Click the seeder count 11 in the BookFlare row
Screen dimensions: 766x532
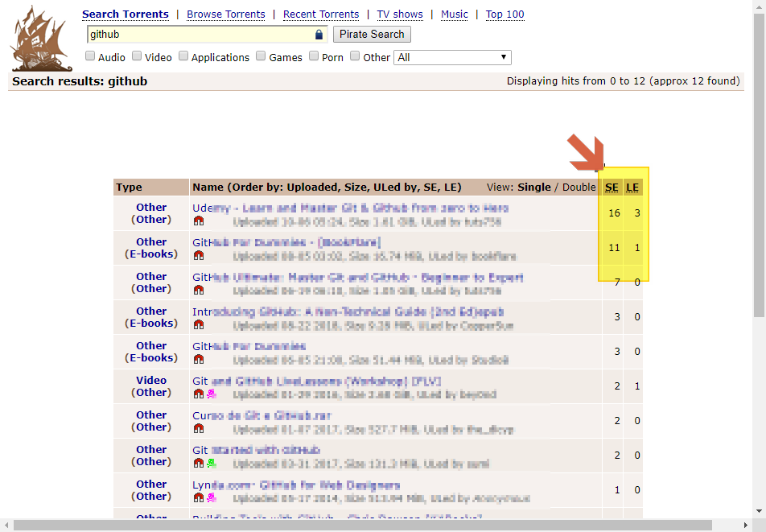[x=614, y=248]
